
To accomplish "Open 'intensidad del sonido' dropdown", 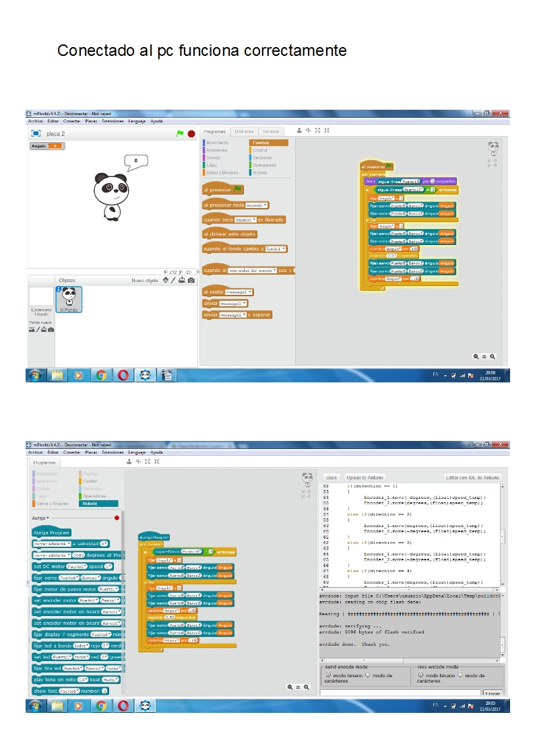I will pyautogui.click(x=252, y=271).
